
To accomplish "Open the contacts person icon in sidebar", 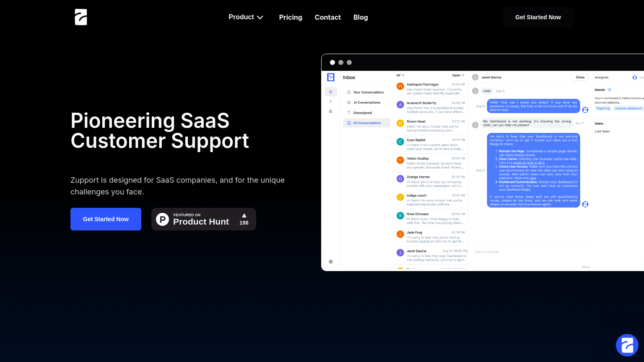I will click(330, 101).
